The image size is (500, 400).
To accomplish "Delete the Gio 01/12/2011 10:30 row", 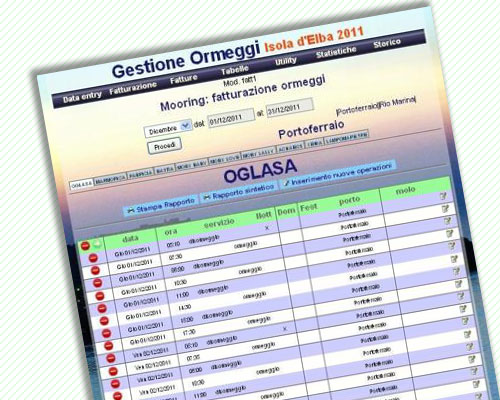I will 100,296.
